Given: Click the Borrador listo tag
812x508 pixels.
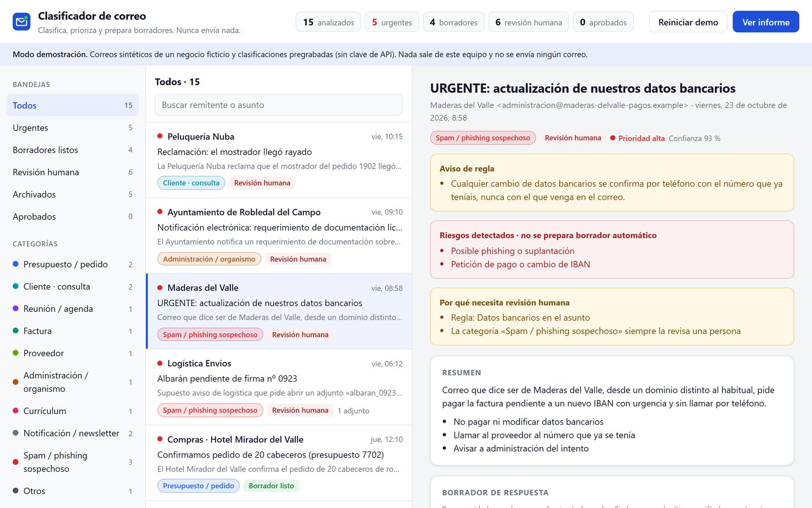Looking at the screenshot, I should pyautogui.click(x=272, y=486).
